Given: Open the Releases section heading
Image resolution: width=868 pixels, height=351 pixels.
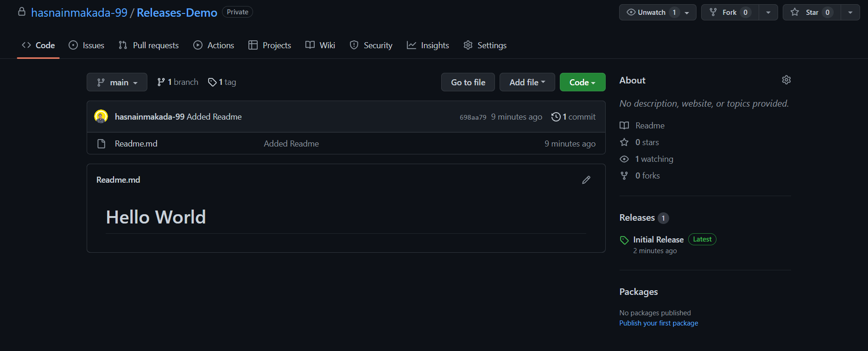Looking at the screenshot, I should click(x=637, y=217).
